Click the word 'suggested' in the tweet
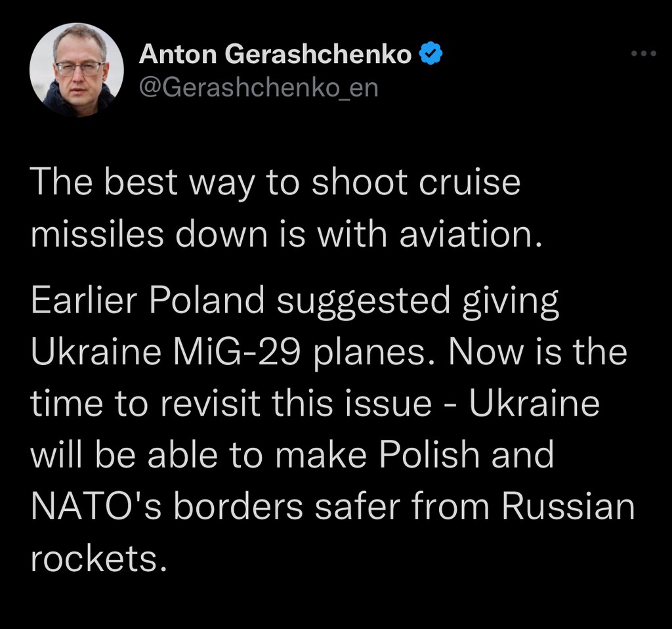Viewport: 672px width, 629px height. 364,301
